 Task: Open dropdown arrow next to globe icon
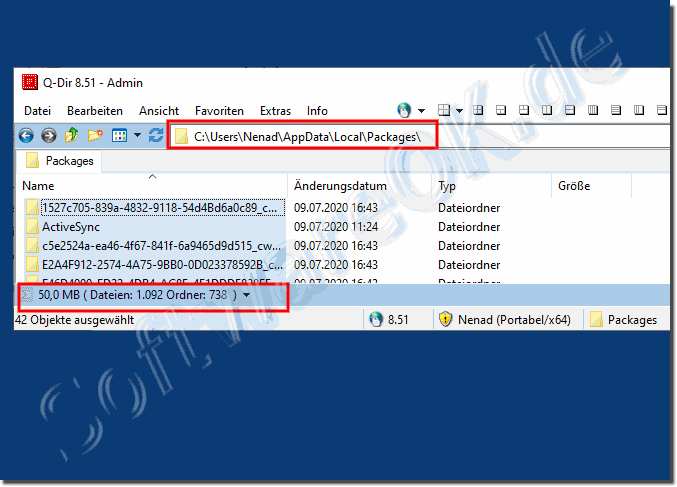[x=421, y=111]
